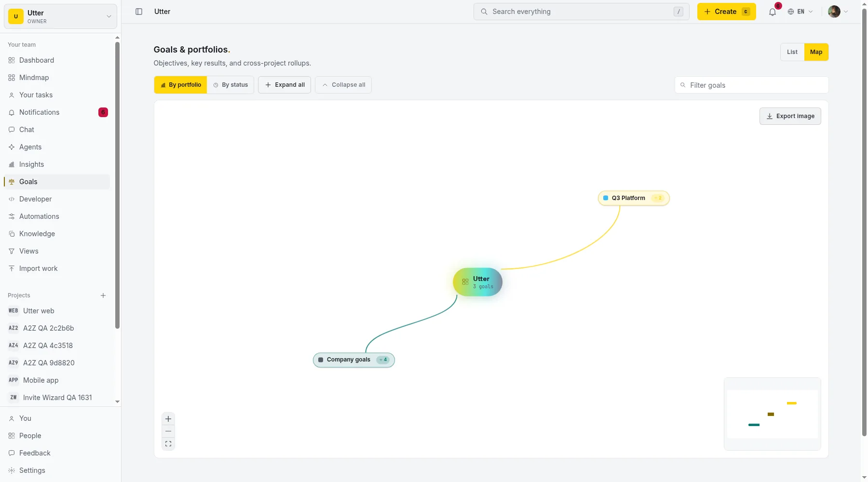Open the Chat section
This screenshot has width=868, height=482.
(x=57, y=130)
